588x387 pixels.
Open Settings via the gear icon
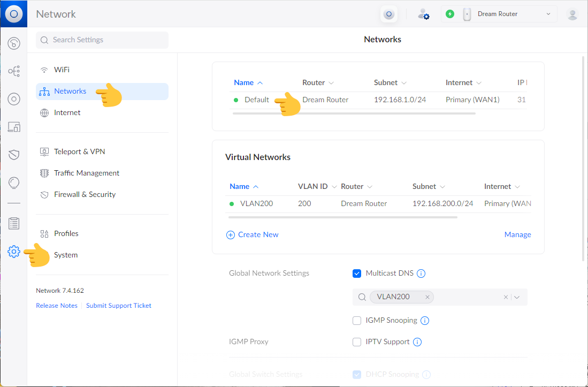click(14, 252)
